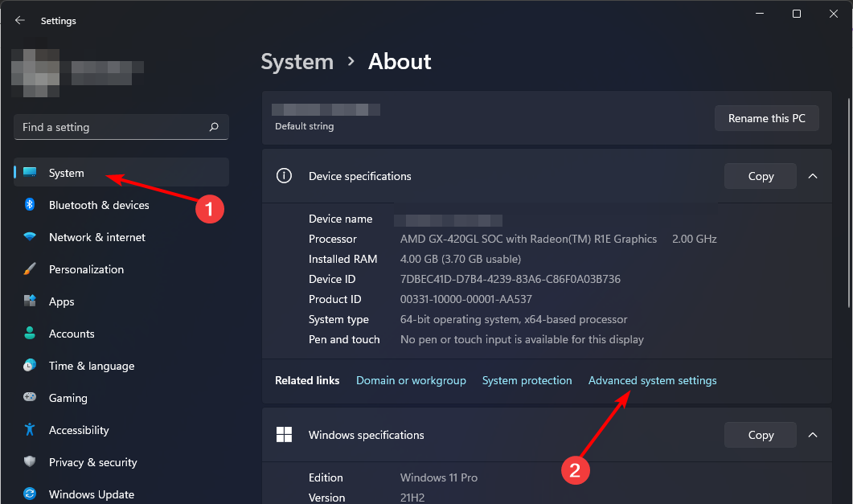The image size is (853, 504).
Task: Click the Pen and touch value text
Action: 522,339
